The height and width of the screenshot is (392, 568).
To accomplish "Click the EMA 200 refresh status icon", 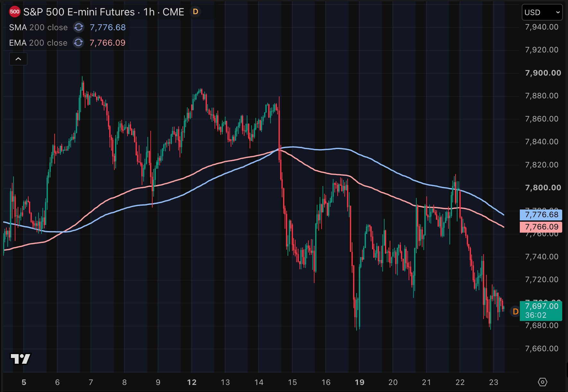I will click(78, 43).
